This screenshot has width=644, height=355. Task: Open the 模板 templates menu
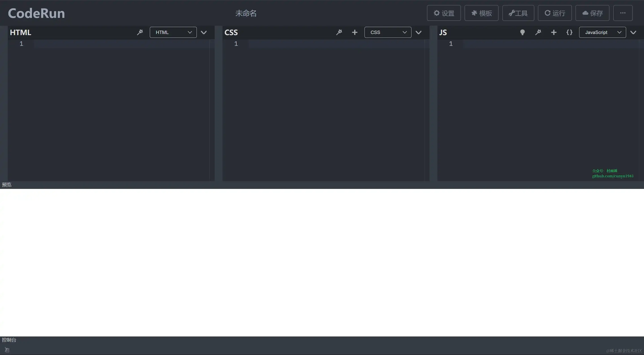point(481,13)
